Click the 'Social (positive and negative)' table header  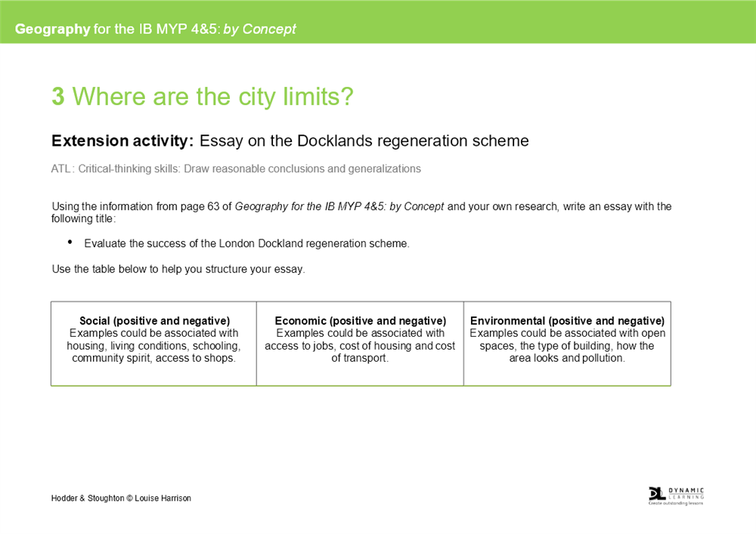pos(153,320)
